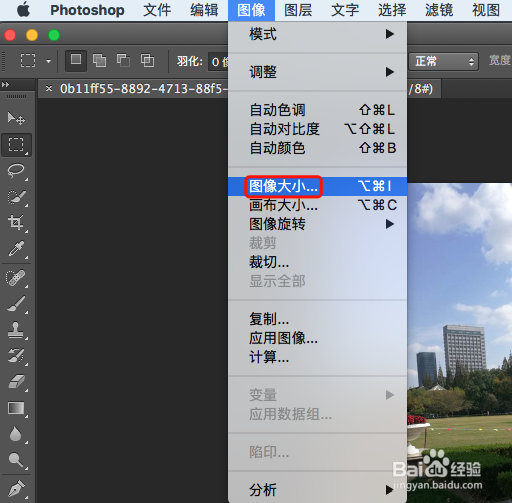Open the tool preset picker arrow

tap(49, 61)
